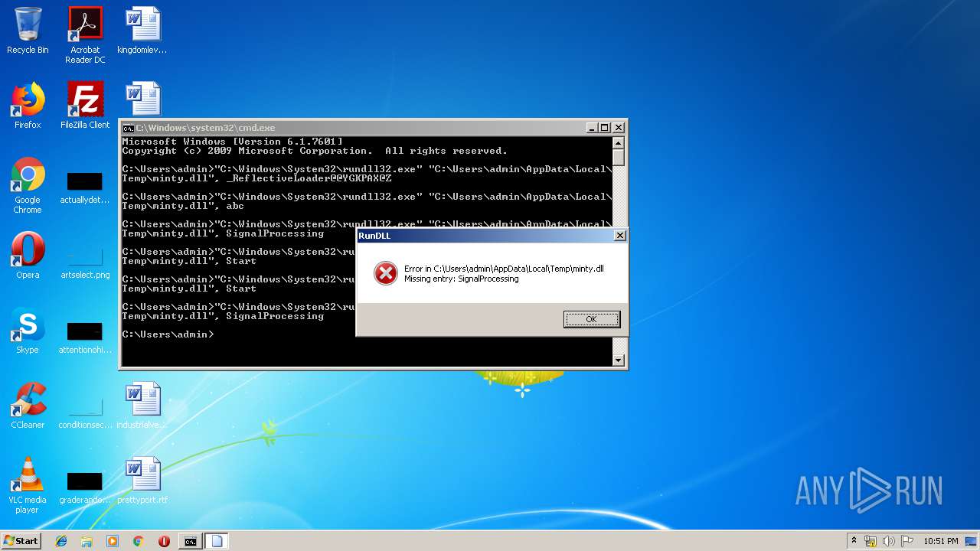Launch Opera from the taskbar
Screen dimensions: 980x551
click(x=164, y=541)
